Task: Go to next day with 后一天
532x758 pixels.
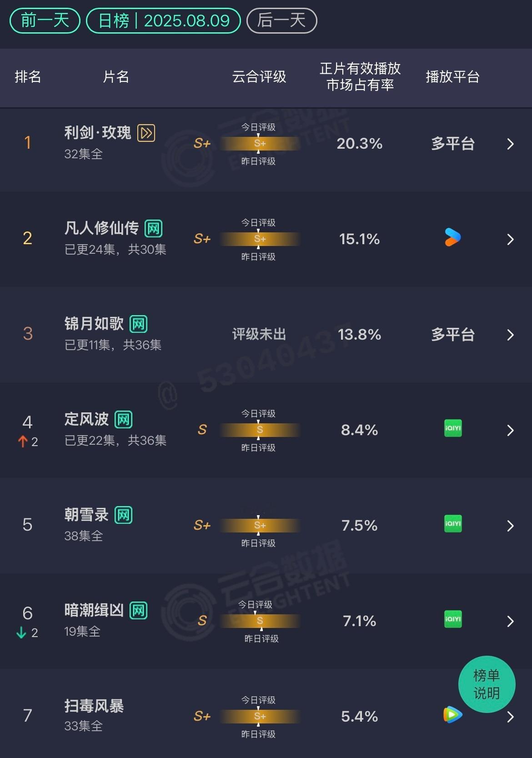Action: [x=281, y=20]
